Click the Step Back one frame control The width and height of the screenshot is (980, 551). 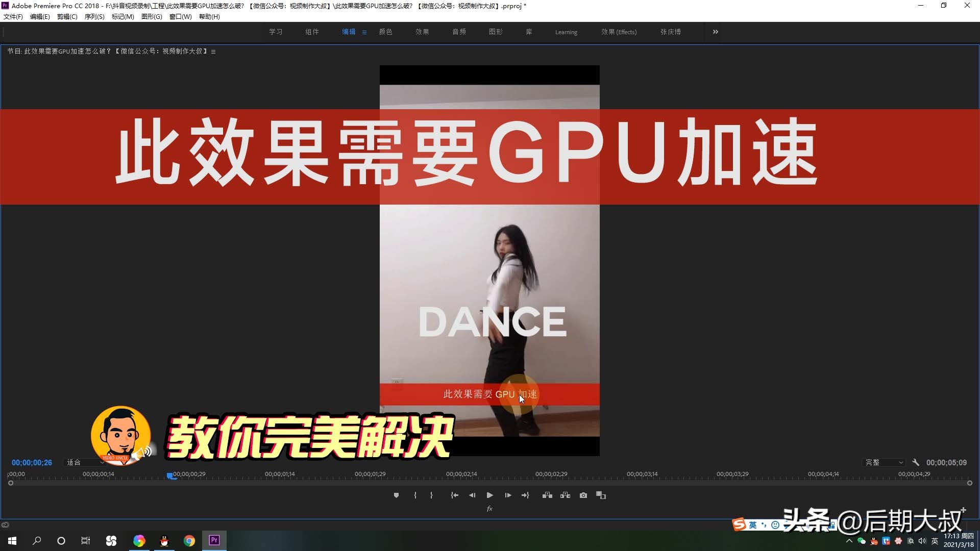click(472, 495)
